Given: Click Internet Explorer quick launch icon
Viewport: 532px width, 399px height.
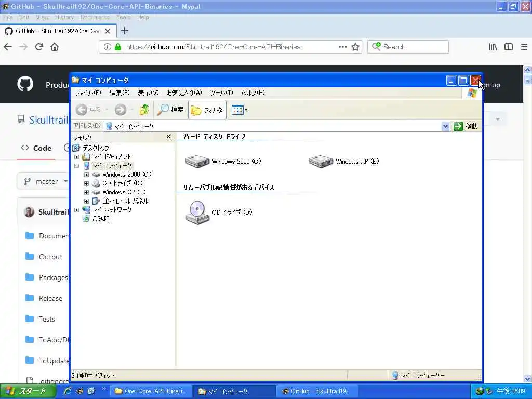Looking at the screenshot, I should (x=68, y=391).
